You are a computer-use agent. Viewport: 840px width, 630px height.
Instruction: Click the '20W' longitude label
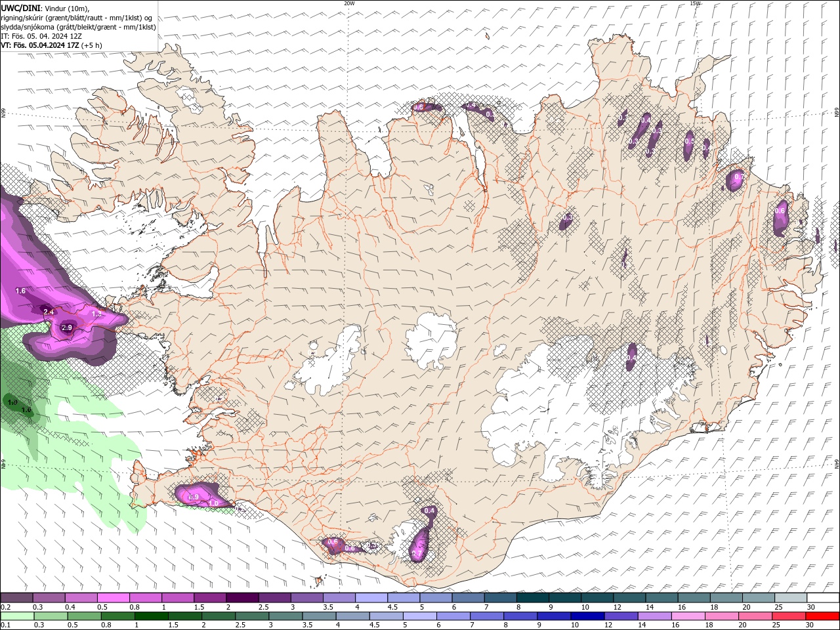pyautogui.click(x=349, y=3)
